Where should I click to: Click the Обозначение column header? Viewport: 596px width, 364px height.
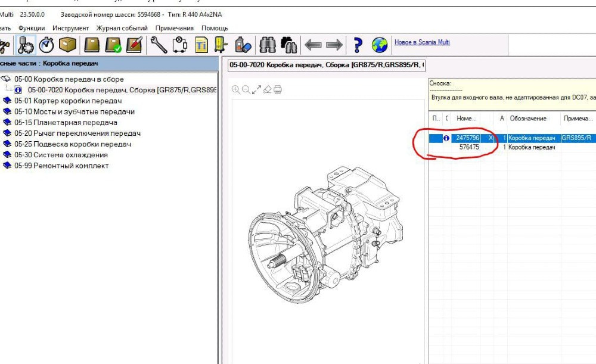pyautogui.click(x=528, y=119)
